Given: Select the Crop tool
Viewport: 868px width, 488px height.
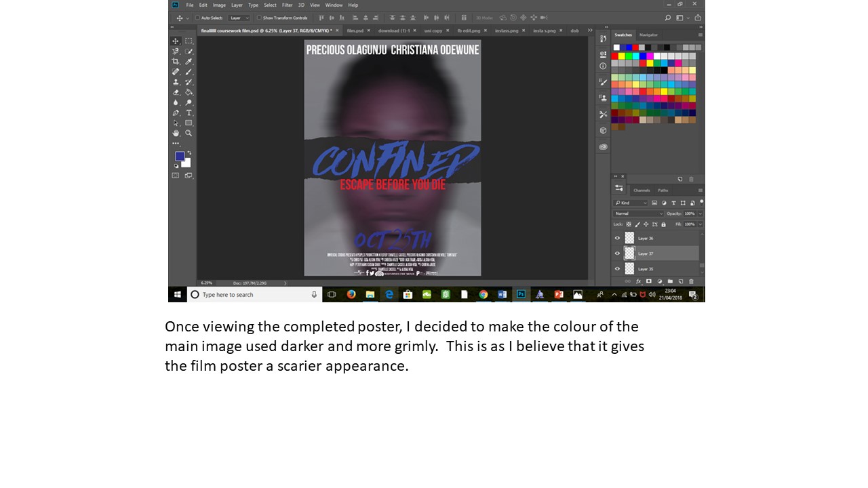Looking at the screenshot, I should click(x=176, y=62).
